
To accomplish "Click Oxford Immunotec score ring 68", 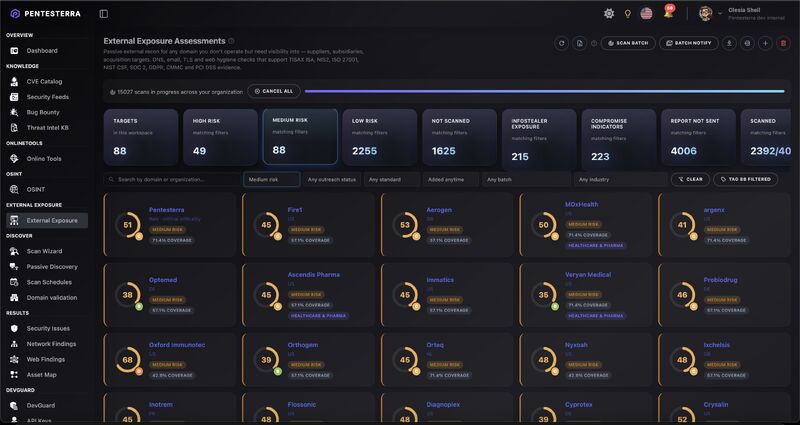I will pyautogui.click(x=128, y=360).
